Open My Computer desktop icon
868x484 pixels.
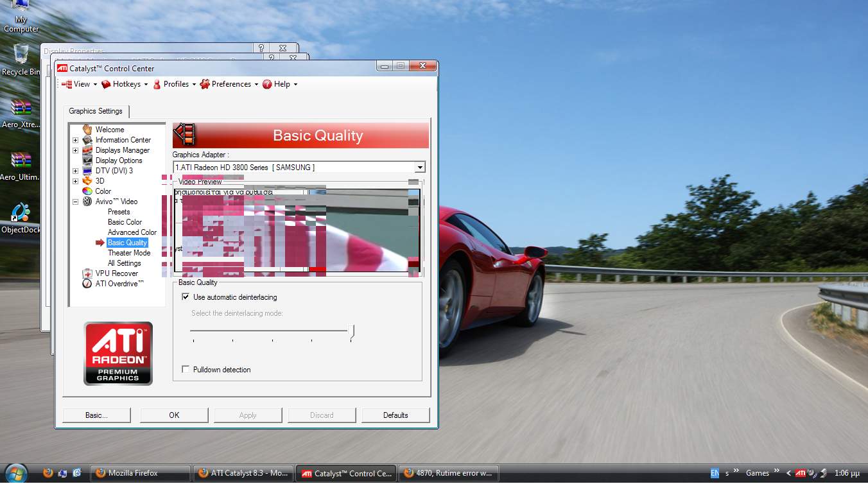21,17
